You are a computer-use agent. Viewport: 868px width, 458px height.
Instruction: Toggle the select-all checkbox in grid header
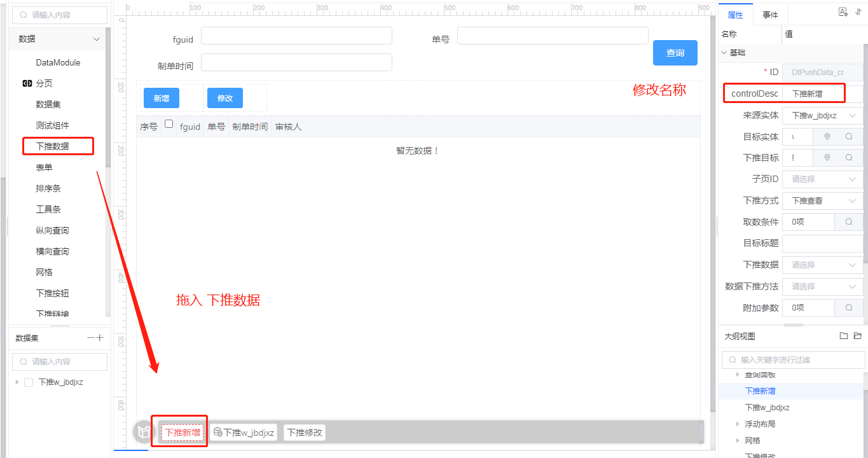coord(169,125)
